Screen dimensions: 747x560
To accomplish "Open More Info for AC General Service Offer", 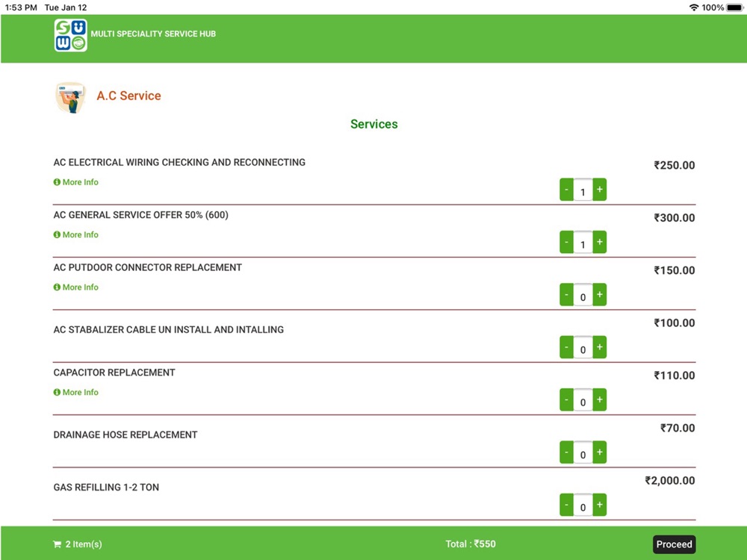I will click(75, 234).
